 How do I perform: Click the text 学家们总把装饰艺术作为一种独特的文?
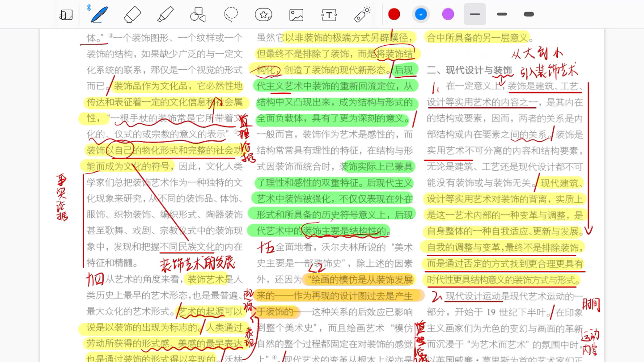[x=165, y=182]
